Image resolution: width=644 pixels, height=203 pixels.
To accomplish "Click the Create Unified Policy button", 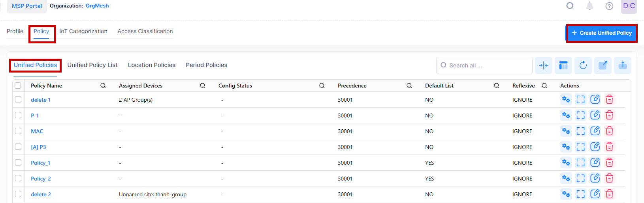I will pos(601,33).
